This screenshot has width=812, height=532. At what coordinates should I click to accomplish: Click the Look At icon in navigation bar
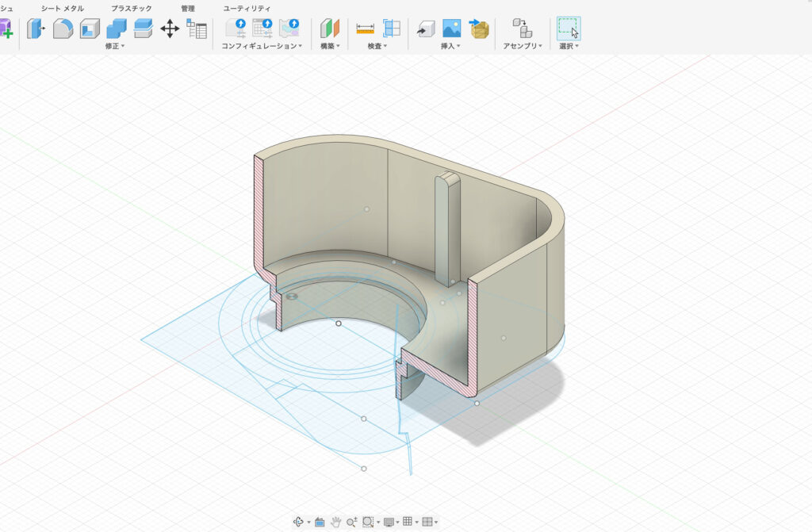click(x=320, y=522)
